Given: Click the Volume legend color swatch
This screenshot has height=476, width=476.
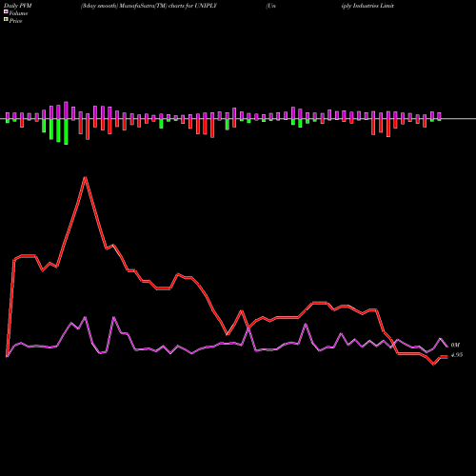Looking at the screenshot, I should (x=6, y=12).
